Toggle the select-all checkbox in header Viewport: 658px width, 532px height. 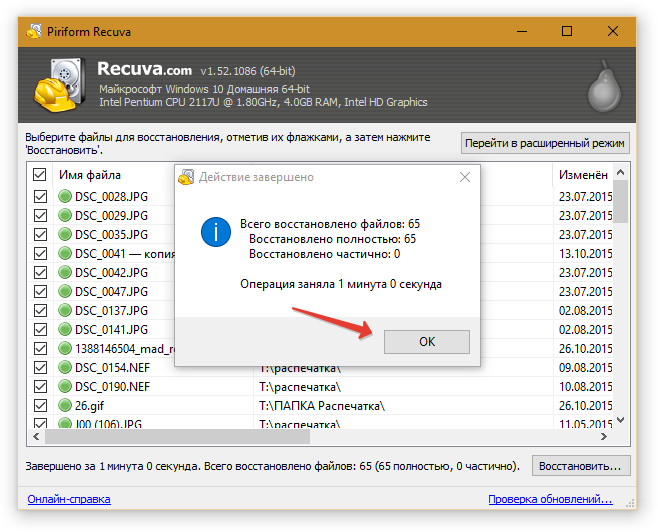point(39,175)
